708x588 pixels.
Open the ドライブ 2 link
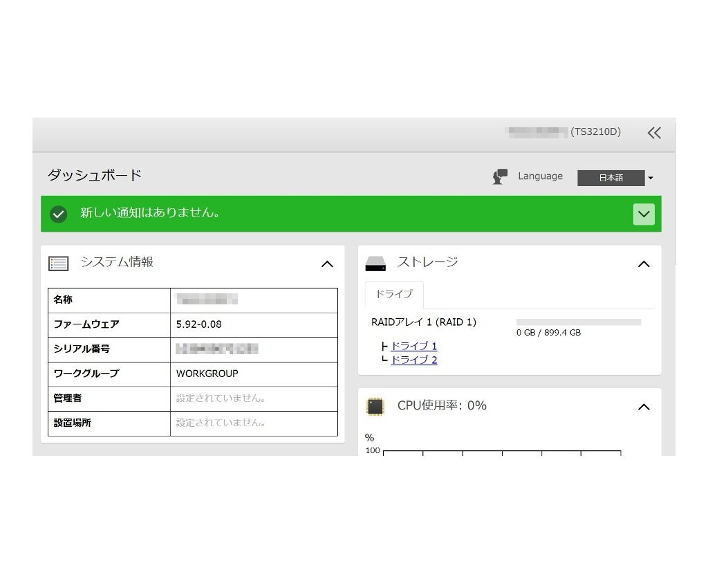tap(413, 360)
